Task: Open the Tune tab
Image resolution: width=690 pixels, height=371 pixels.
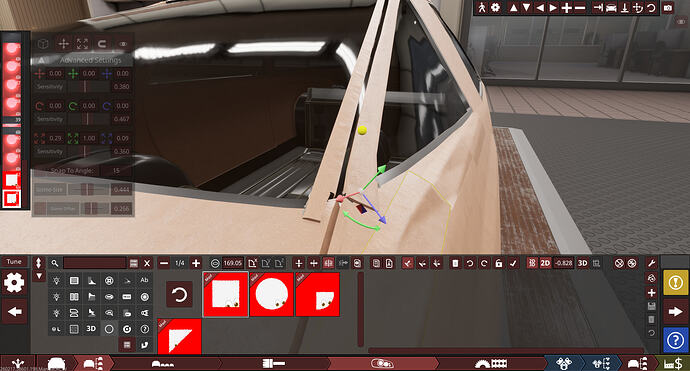Action: click(x=14, y=262)
